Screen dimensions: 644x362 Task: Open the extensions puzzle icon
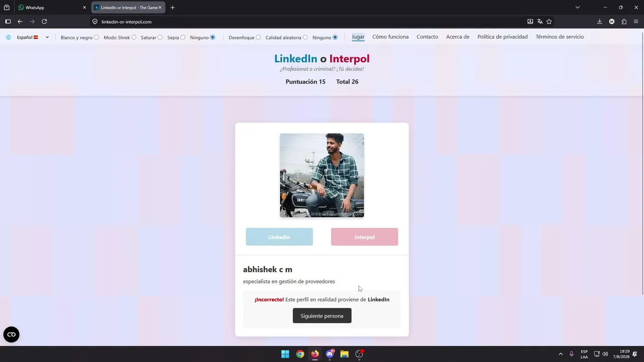[x=624, y=22]
